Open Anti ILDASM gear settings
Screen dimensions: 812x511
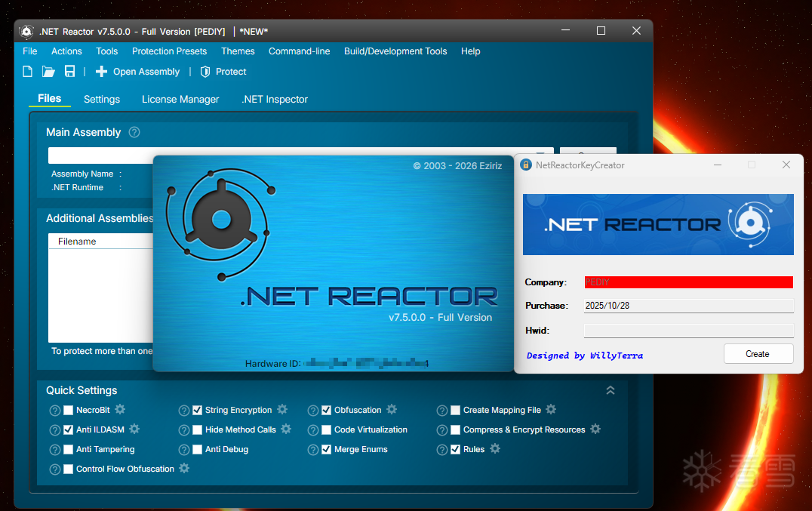click(x=134, y=429)
